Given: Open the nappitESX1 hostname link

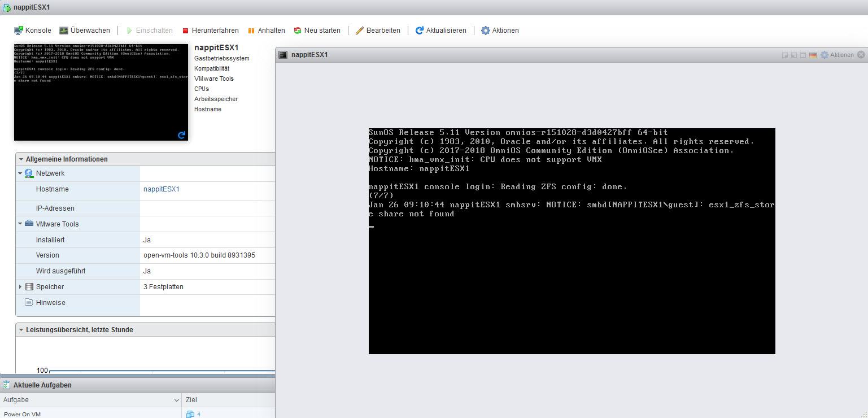Looking at the screenshot, I should 162,189.
